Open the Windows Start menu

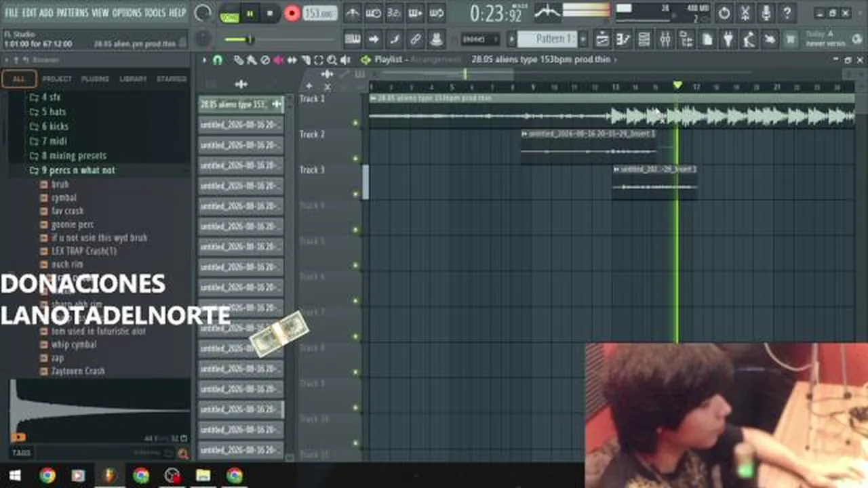pos(14,476)
